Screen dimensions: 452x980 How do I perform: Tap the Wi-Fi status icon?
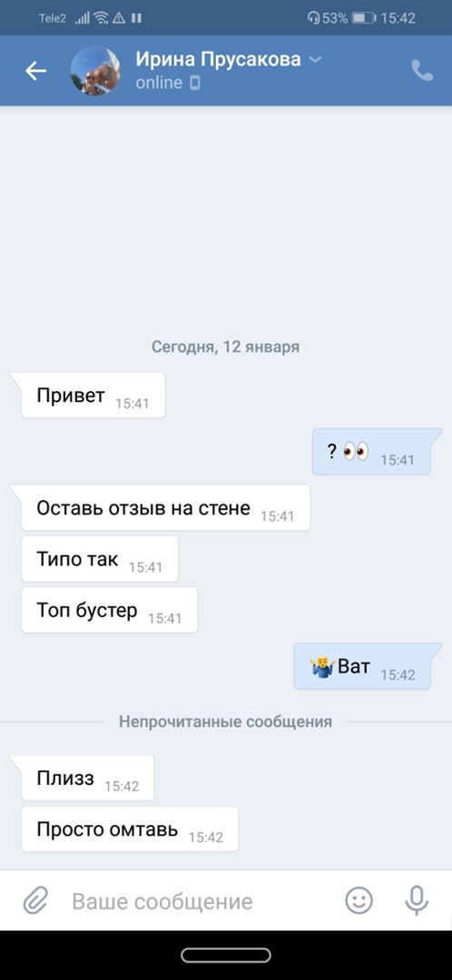[x=102, y=18]
